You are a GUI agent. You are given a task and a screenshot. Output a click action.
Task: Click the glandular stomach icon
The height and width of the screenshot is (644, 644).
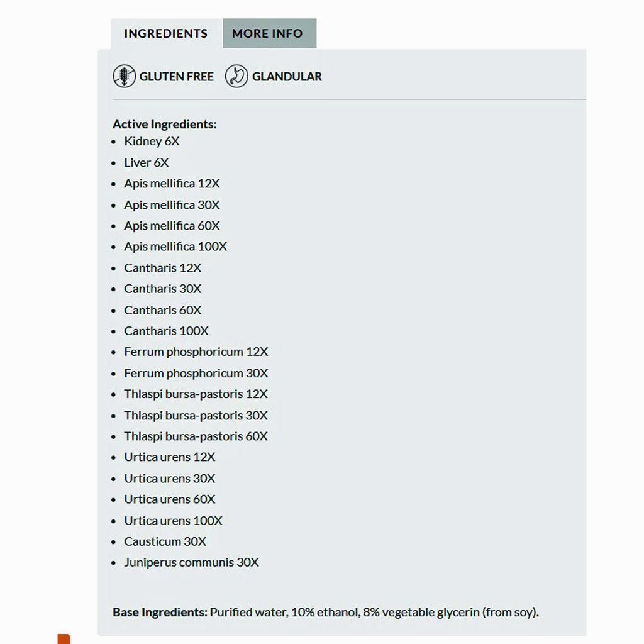236,77
